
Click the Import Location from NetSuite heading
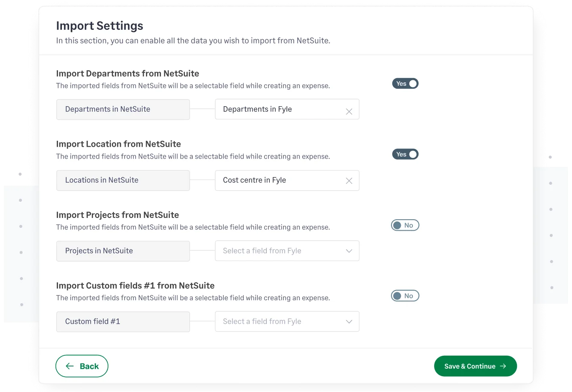click(x=119, y=144)
